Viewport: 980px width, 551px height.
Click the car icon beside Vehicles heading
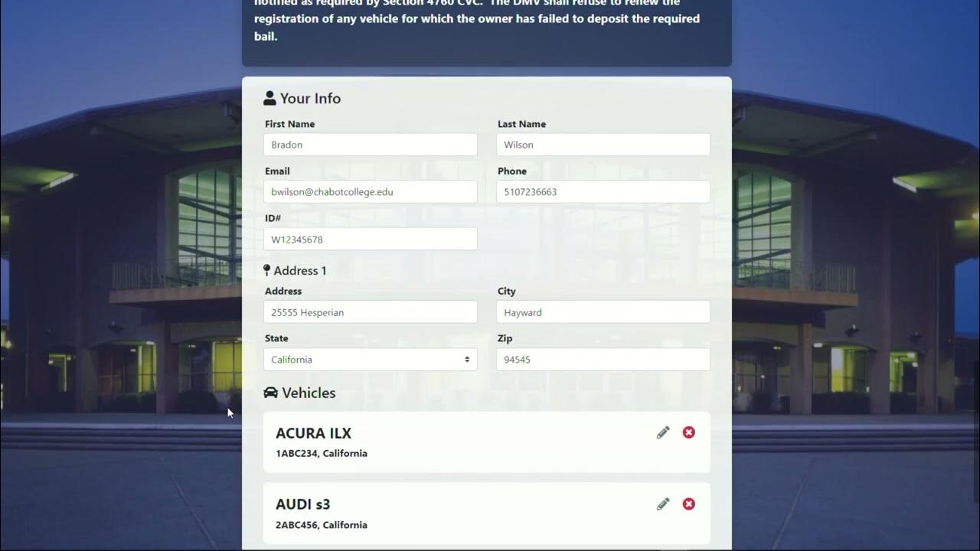(x=270, y=393)
